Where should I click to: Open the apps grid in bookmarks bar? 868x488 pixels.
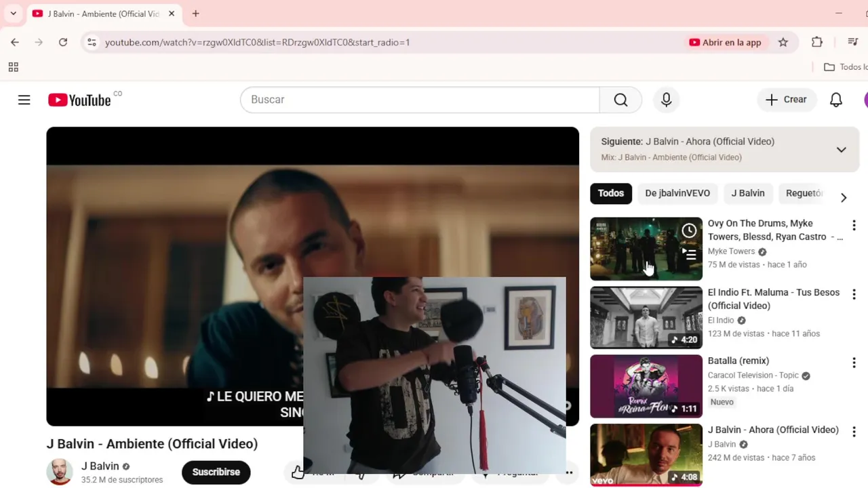click(x=13, y=67)
